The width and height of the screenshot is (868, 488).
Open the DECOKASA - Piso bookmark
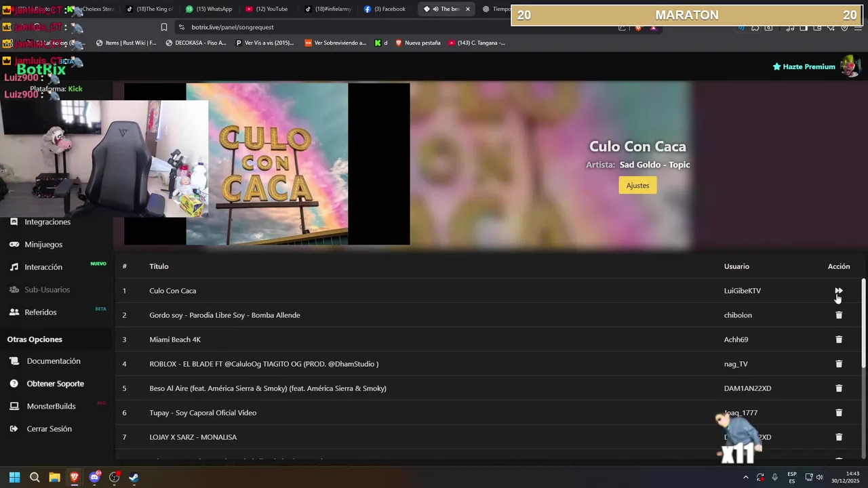[x=195, y=43]
